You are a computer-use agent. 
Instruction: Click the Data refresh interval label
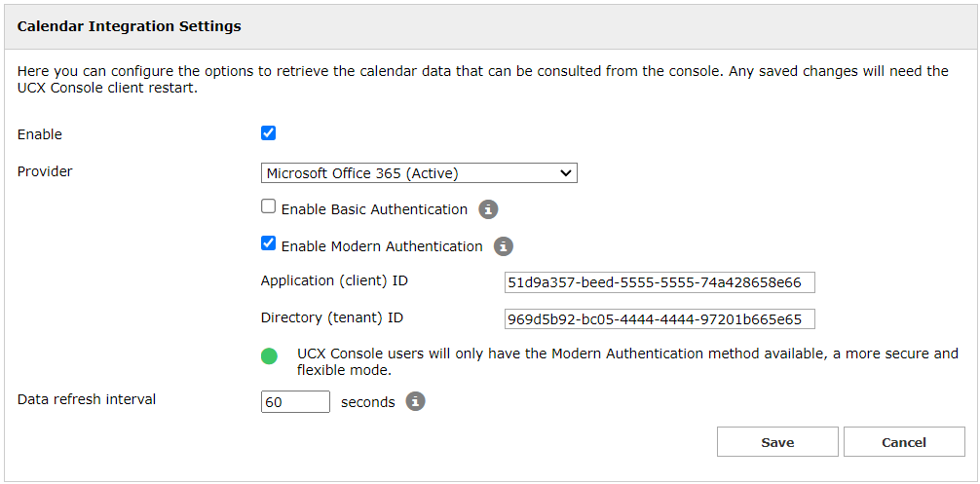click(x=87, y=399)
